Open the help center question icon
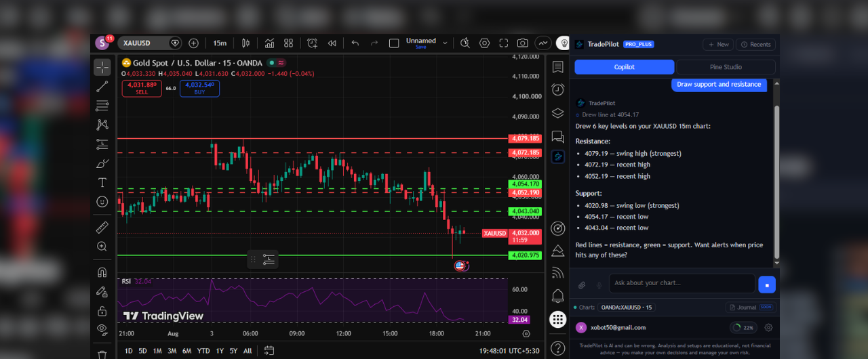The height and width of the screenshot is (359, 868). (x=558, y=348)
